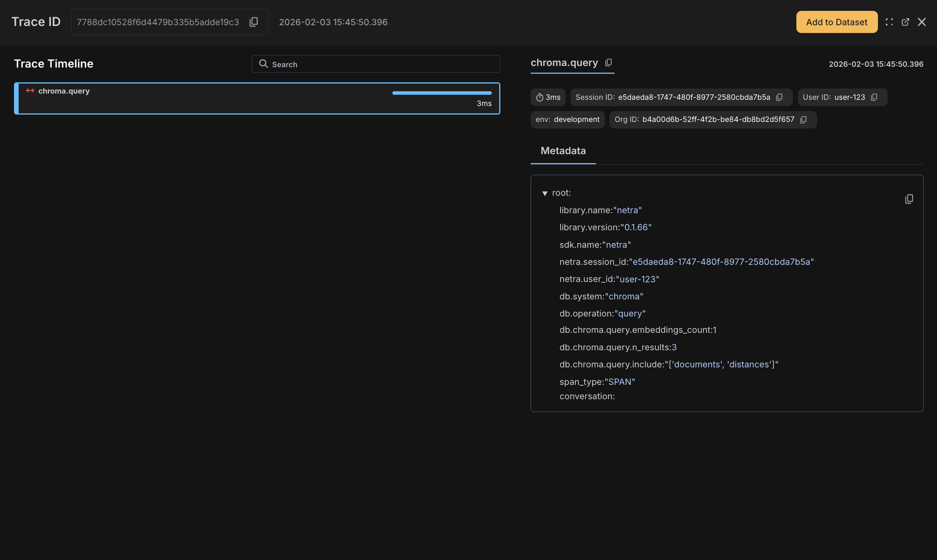This screenshot has width=937, height=560.
Task: Copy the Session ID value
Action: coord(779,97)
